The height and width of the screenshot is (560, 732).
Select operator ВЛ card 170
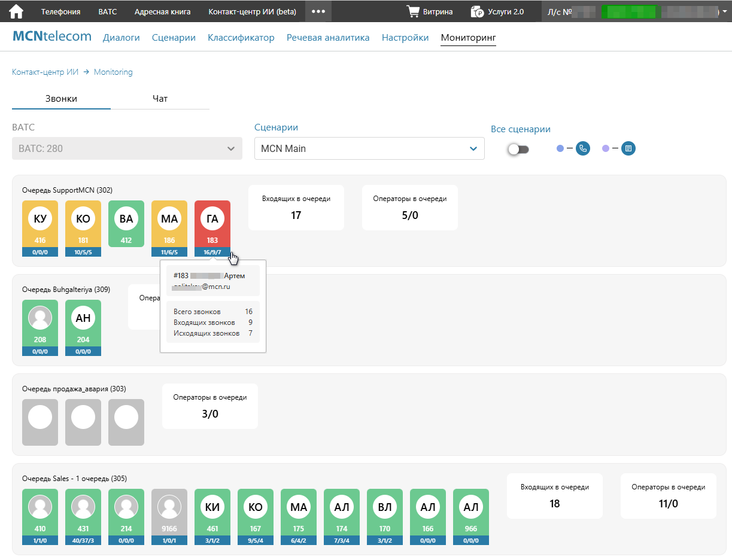click(385, 517)
